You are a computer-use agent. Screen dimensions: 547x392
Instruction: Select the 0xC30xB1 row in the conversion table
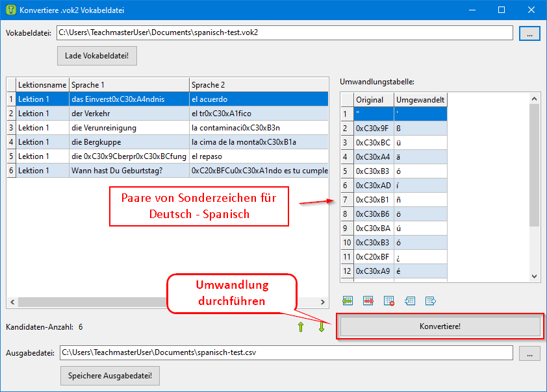(374, 199)
